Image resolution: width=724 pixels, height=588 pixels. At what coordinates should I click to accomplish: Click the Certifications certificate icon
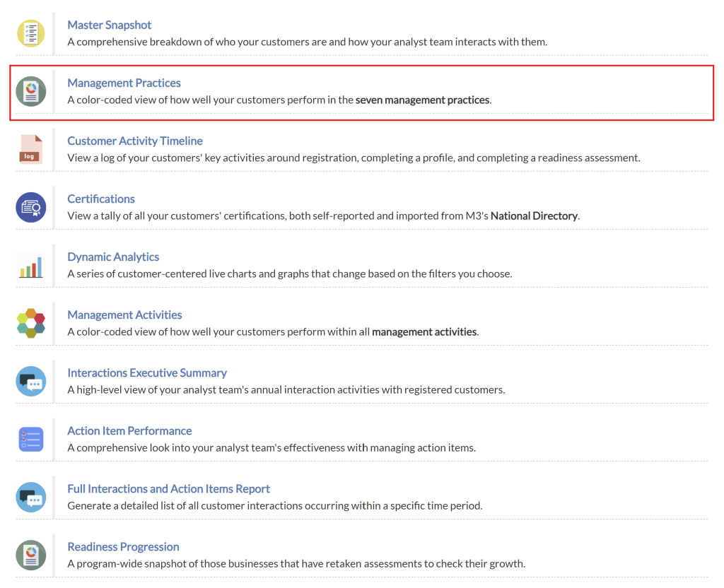coord(30,207)
